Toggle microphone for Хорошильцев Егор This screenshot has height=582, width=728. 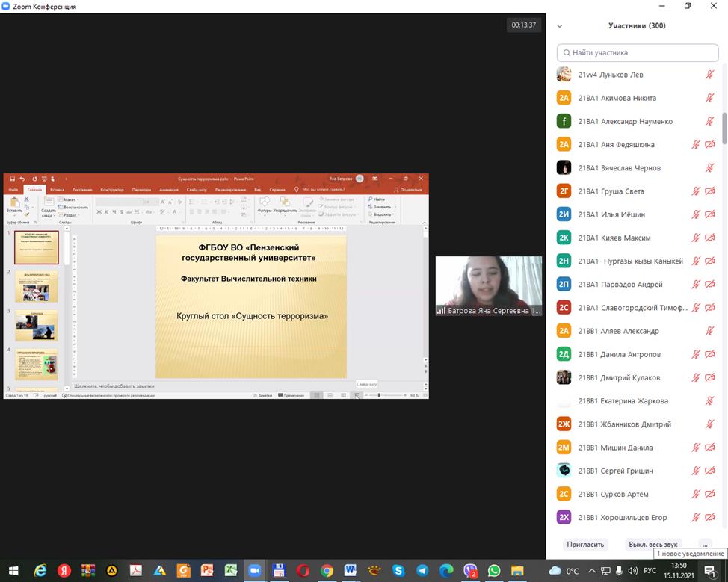point(696,517)
